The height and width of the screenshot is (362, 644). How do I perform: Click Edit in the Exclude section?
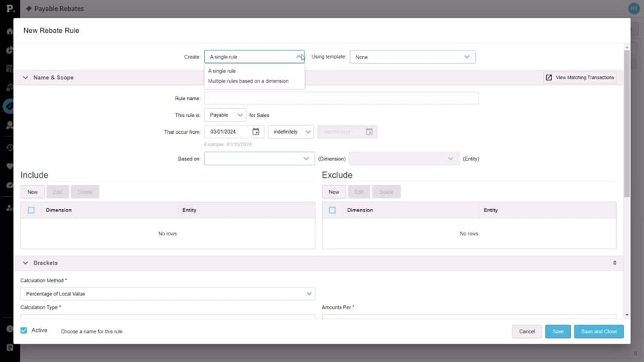(x=359, y=192)
